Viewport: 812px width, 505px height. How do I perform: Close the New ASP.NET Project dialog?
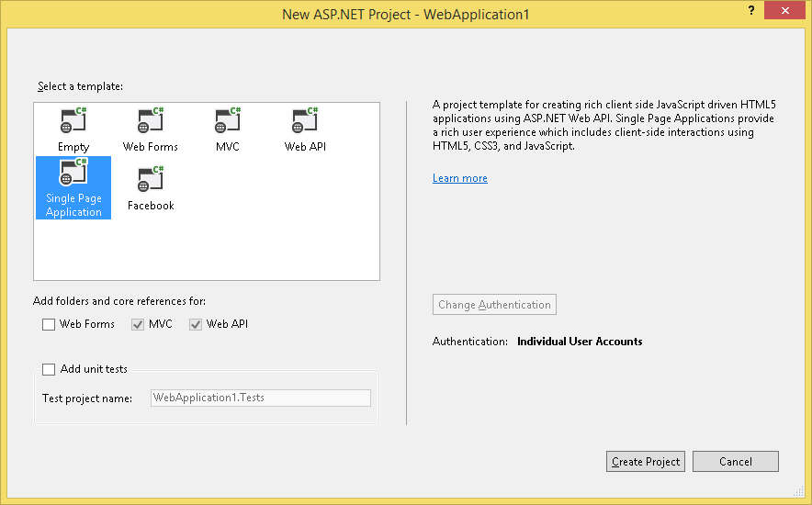(x=785, y=10)
